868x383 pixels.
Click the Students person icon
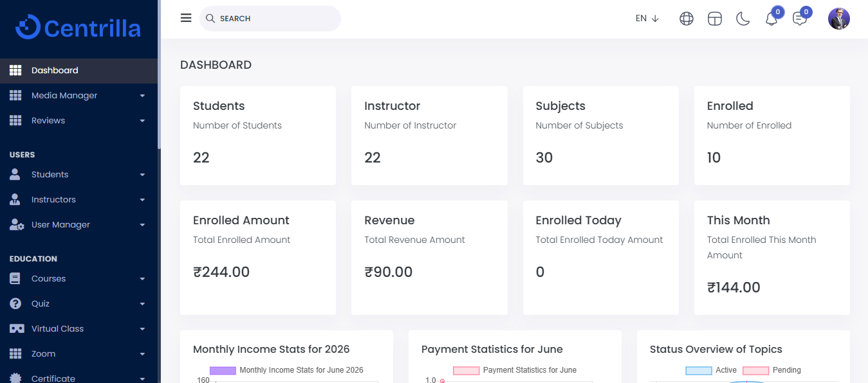(x=15, y=174)
